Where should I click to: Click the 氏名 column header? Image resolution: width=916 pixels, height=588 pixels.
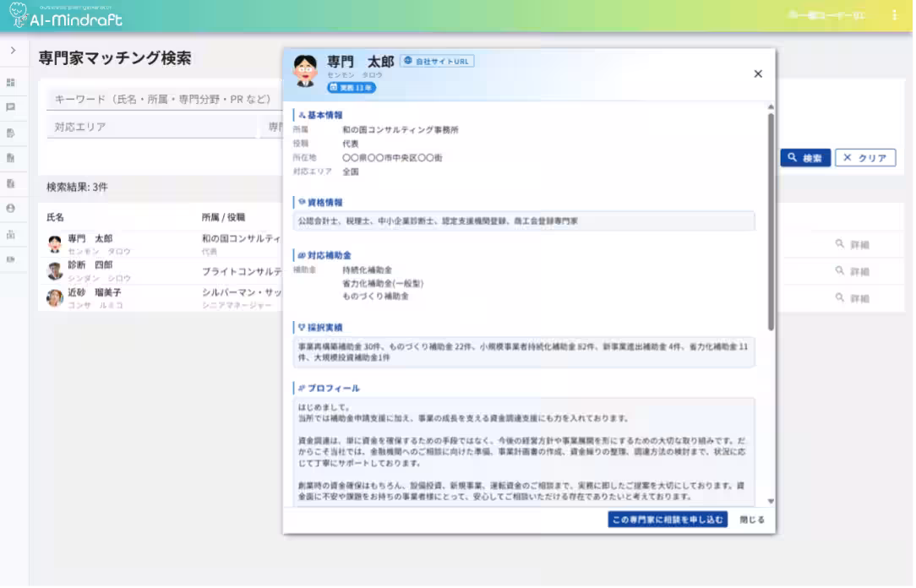56,218
